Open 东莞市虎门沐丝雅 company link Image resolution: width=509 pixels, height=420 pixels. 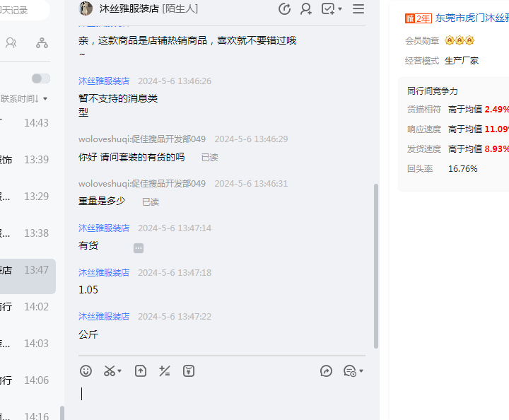tap(472, 18)
